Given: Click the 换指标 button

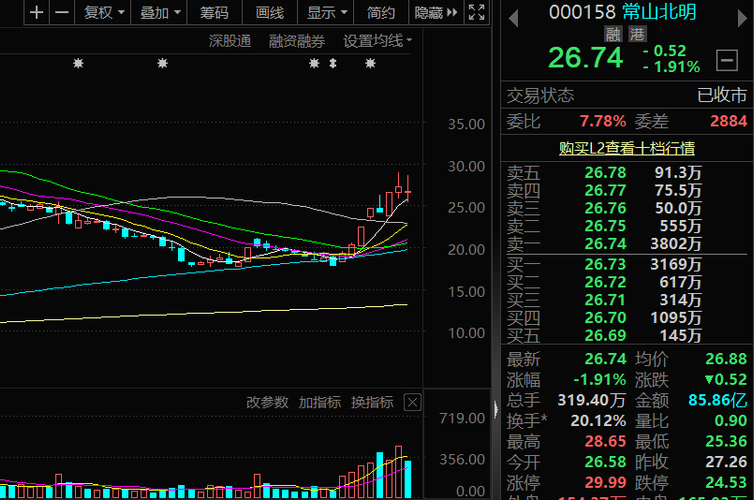Looking at the screenshot, I should (372, 402).
